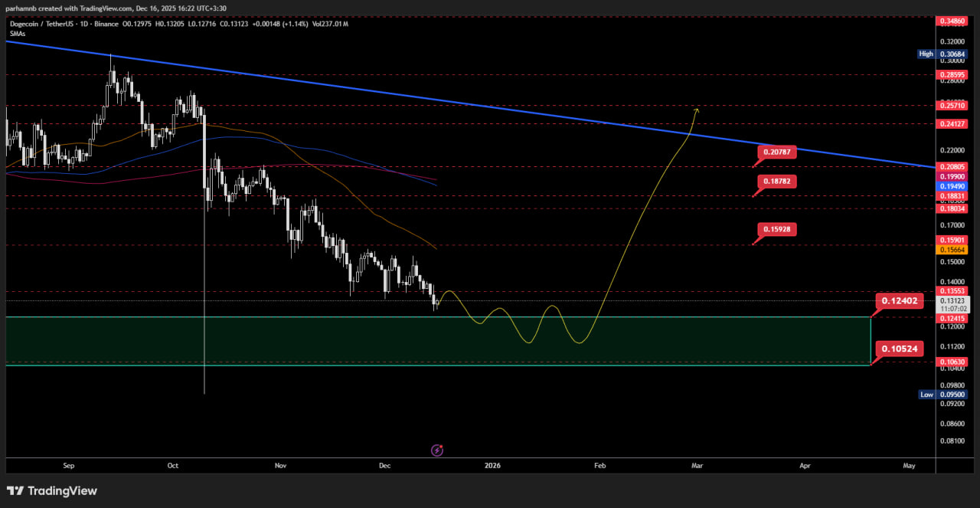Click the purple lightning event icon
The image size is (980, 508).
click(x=437, y=451)
